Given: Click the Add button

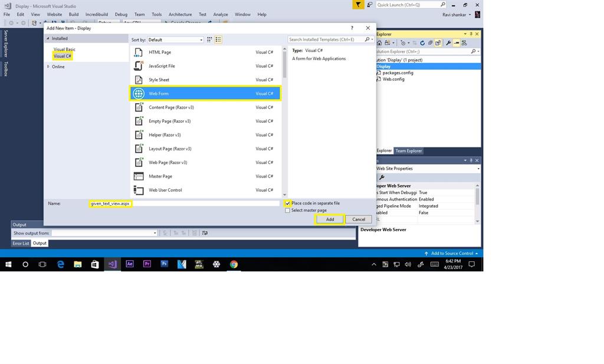Looking at the screenshot, I should click(x=330, y=219).
